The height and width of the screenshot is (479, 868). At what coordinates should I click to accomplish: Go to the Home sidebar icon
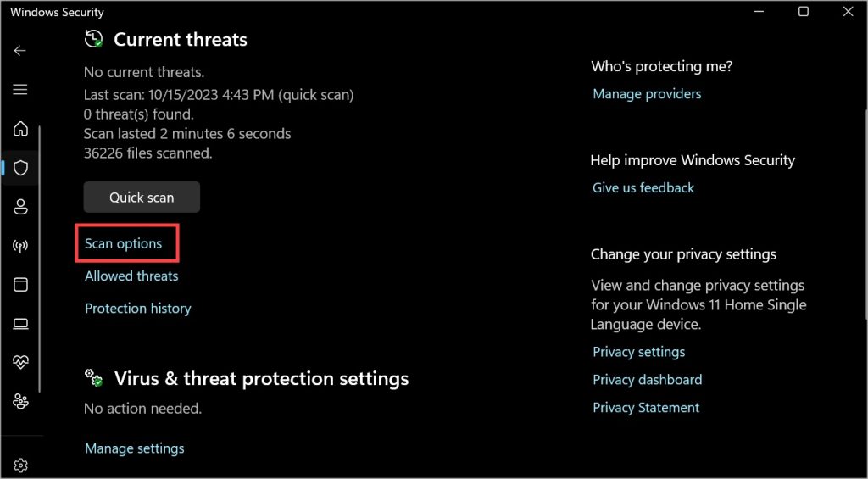(x=20, y=129)
